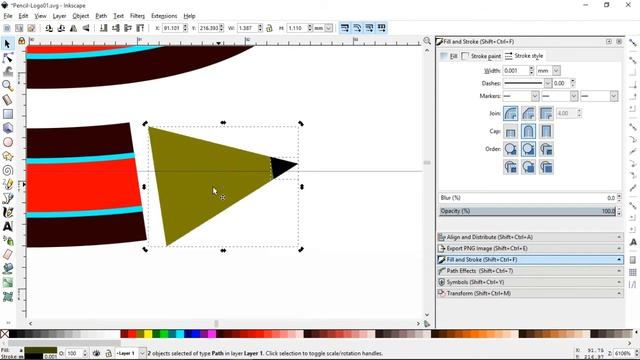Toggle layer visibility eye in status bar
The image size is (640, 360).
(x=96, y=353)
